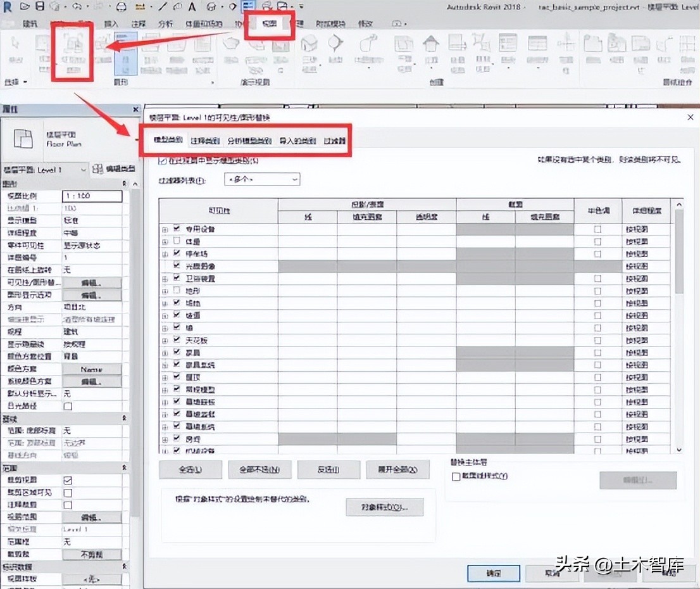Open the 过滤器 tab in the dialog

335,141
